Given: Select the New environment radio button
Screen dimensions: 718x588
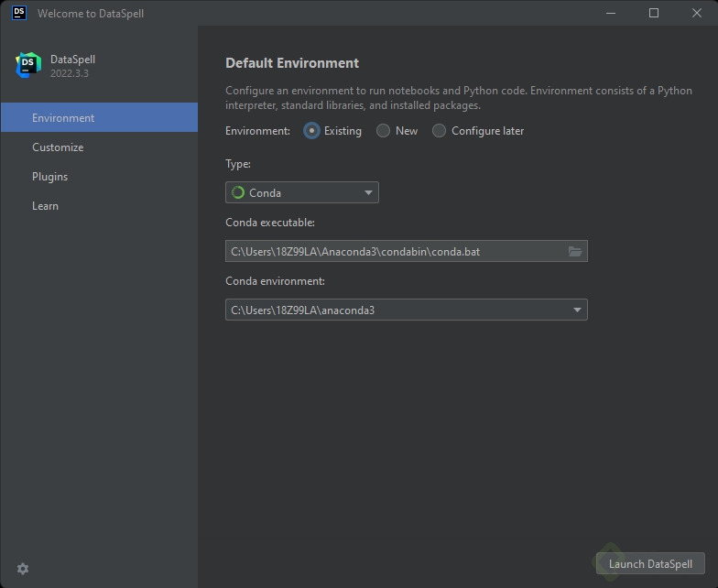Looking at the screenshot, I should [383, 131].
